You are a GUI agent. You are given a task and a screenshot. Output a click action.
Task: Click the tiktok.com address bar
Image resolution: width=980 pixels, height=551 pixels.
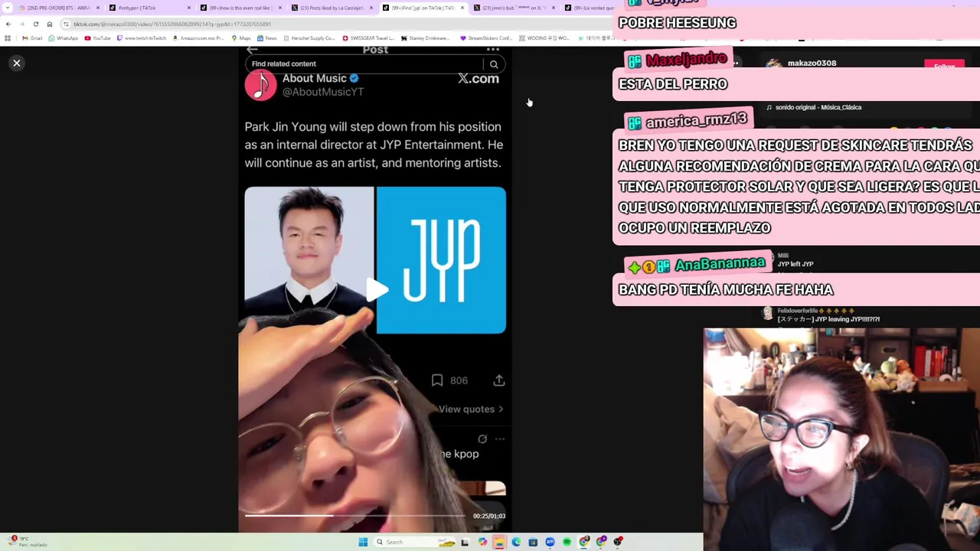337,24
